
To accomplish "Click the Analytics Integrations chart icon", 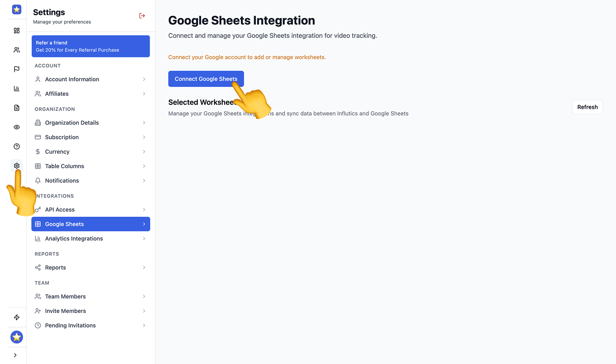I will [38, 239].
